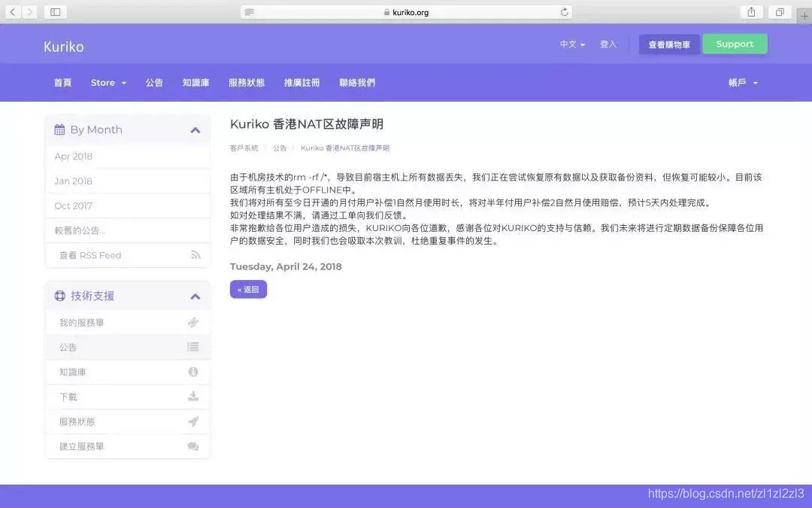Open 查看 RSS Feed link
This screenshot has width=812, height=508.
point(127,255)
